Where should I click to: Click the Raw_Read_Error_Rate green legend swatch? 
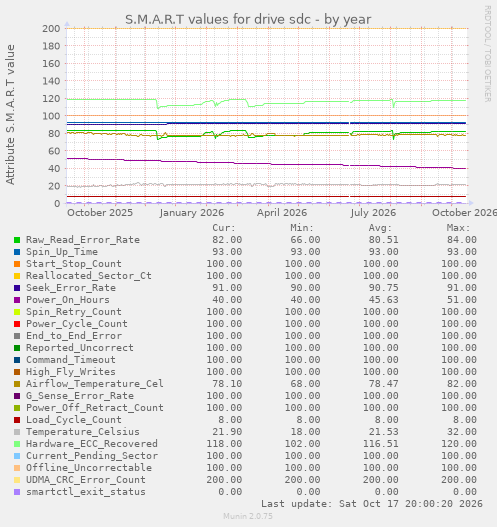pyautogui.click(x=17, y=240)
